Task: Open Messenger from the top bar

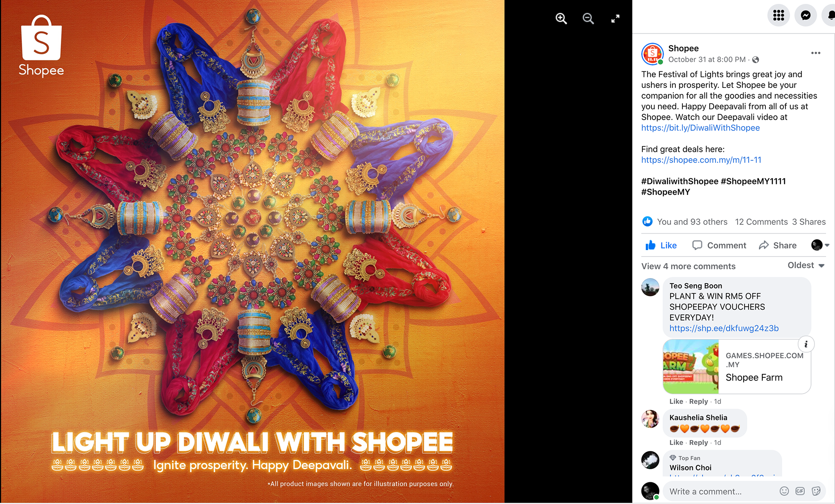Action: [805, 15]
